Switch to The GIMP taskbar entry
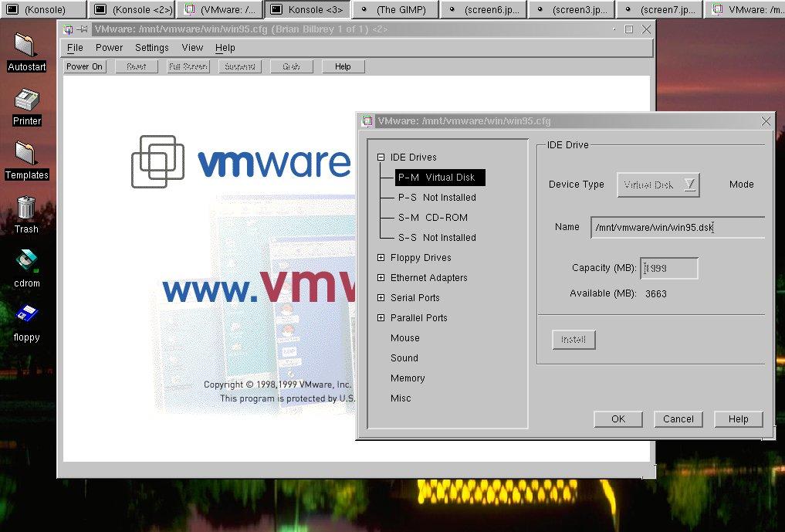 point(395,10)
